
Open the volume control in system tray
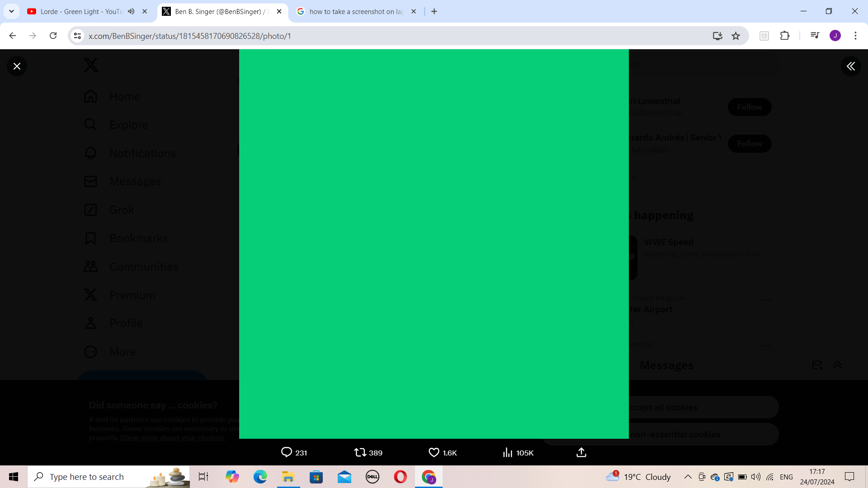point(755,477)
